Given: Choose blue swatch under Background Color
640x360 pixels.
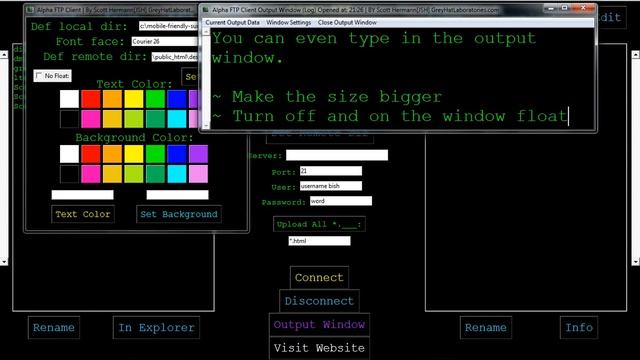Looking at the screenshot, I should tap(177, 154).
